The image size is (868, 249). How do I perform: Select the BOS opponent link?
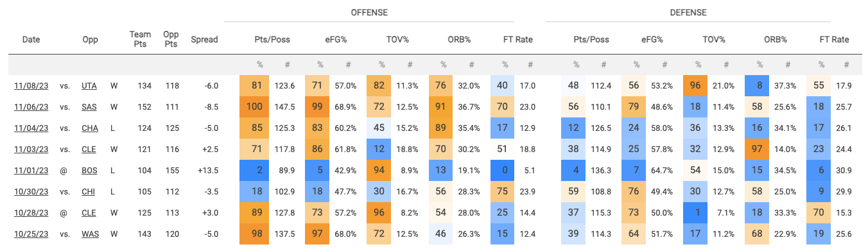89,170
